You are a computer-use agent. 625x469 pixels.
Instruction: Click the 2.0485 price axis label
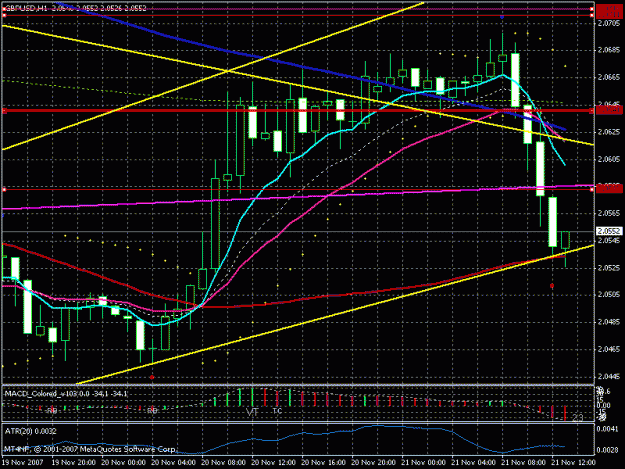pos(609,322)
